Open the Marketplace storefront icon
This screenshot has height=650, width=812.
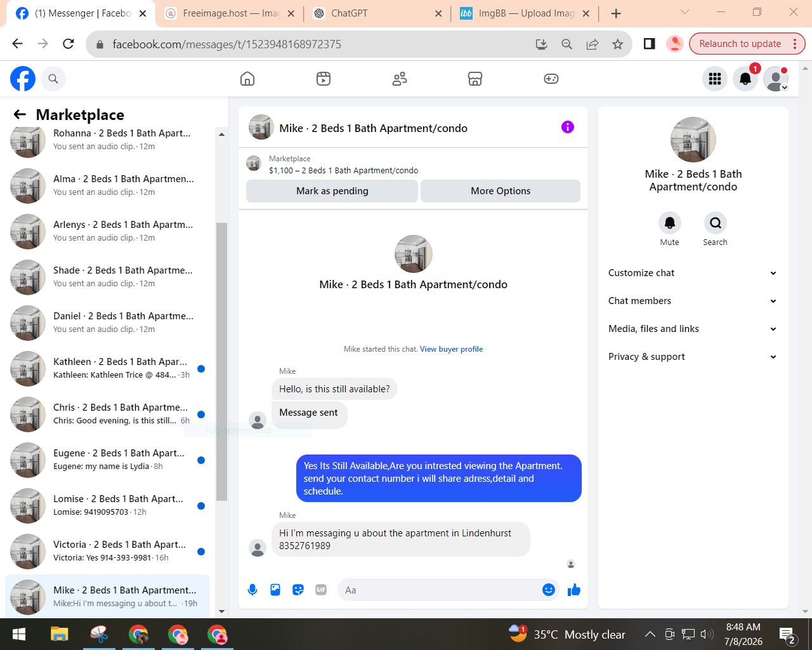(x=475, y=79)
